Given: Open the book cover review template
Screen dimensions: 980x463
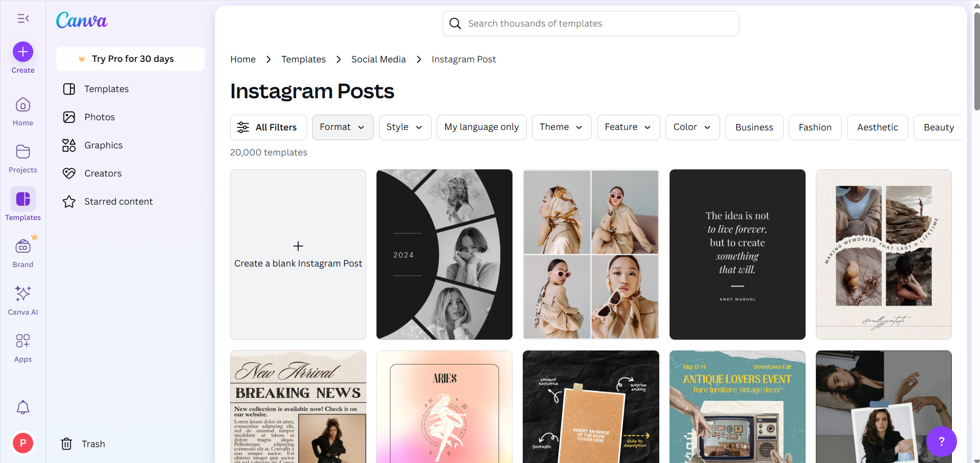Looking at the screenshot, I should coord(591,407).
